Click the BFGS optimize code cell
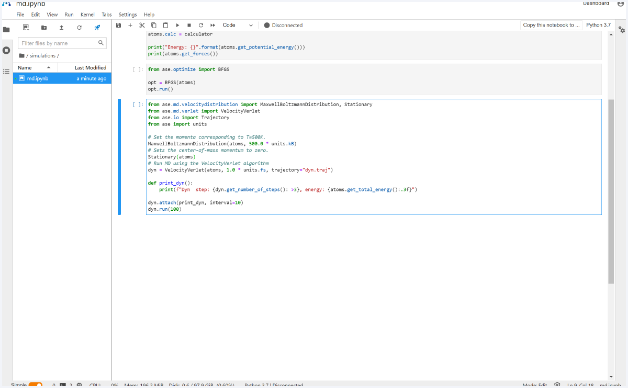This screenshot has width=628, height=388. (374, 79)
